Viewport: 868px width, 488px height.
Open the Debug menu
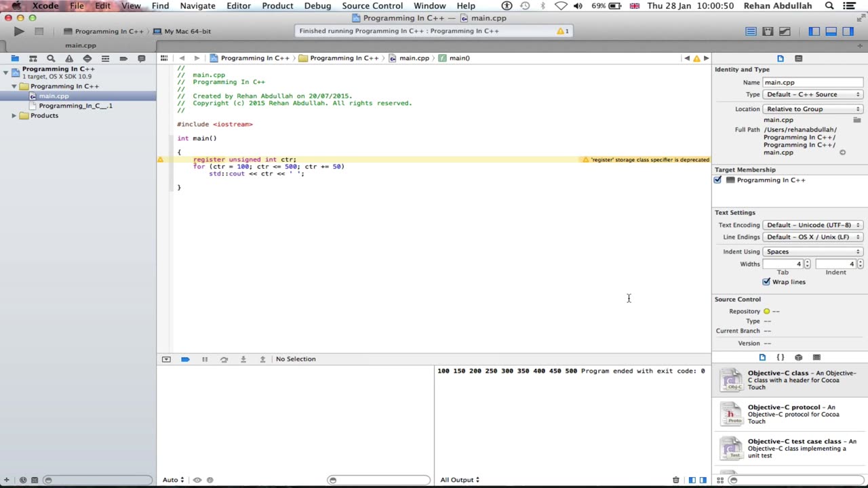(317, 6)
